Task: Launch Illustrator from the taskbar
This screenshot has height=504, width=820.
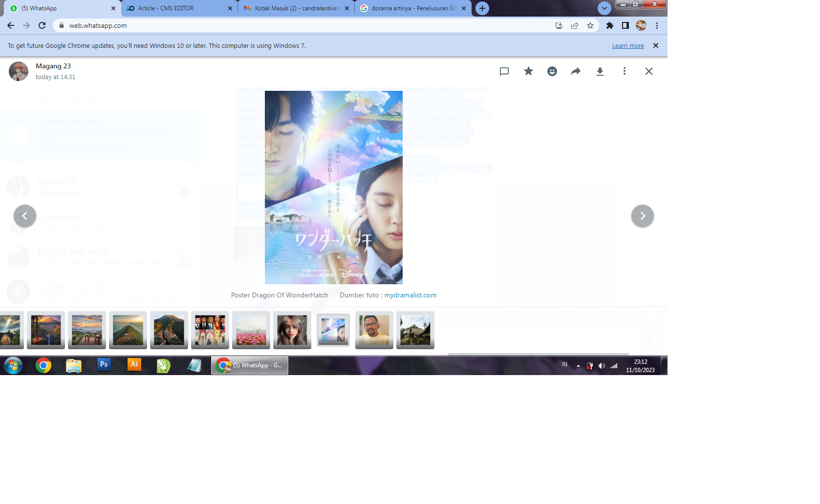Action: point(134,364)
